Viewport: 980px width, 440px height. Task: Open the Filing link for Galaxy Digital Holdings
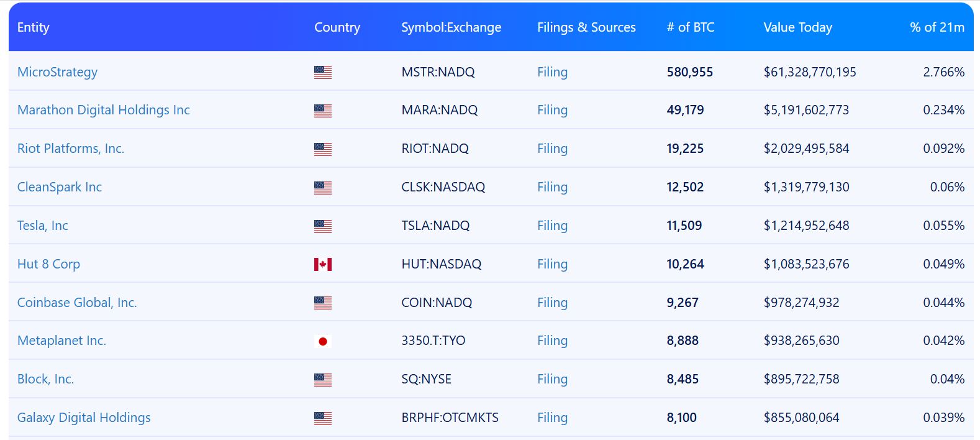552,418
